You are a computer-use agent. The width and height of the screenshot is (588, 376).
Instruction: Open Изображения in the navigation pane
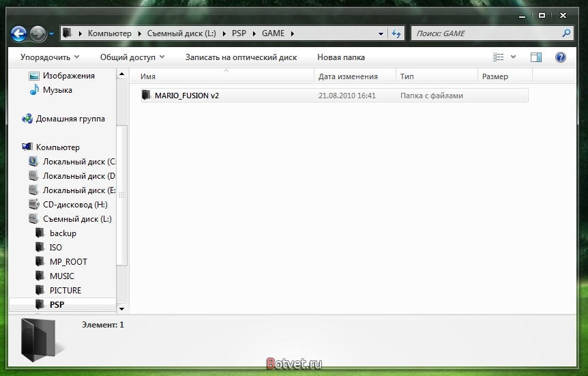point(69,76)
